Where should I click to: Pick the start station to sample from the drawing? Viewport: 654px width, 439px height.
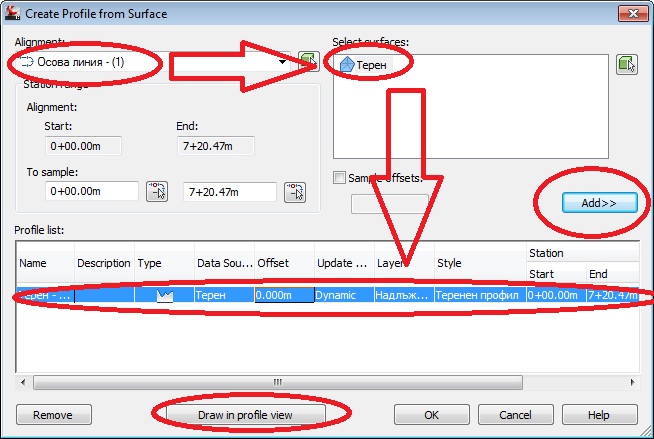(x=157, y=192)
